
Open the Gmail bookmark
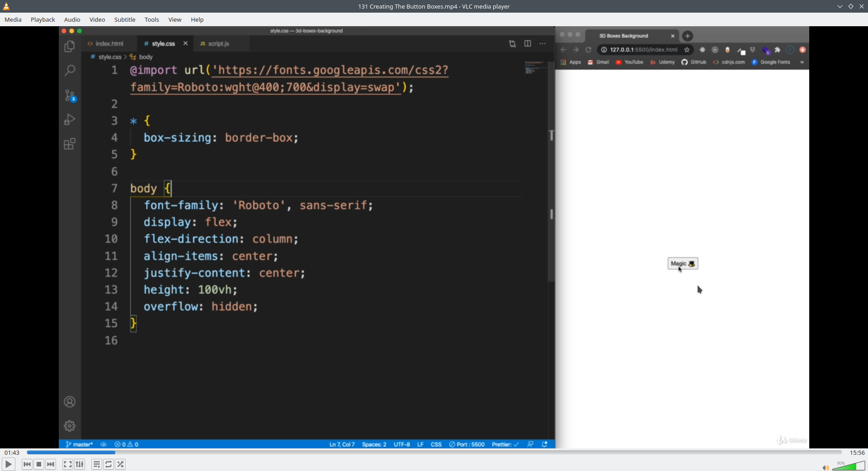pos(599,62)
